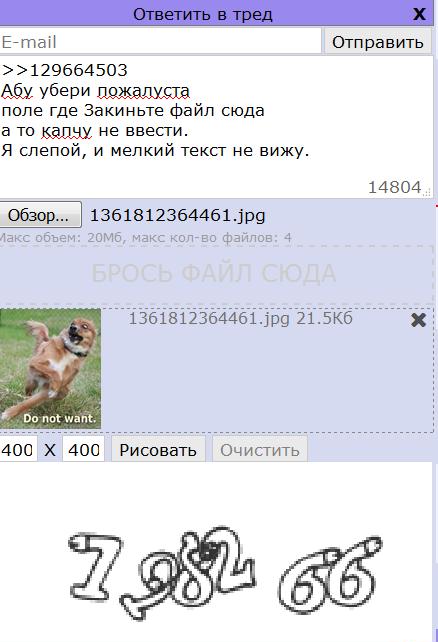Image resolution: width=438 pixels, height=642 pixels.
Task: Focus the canvas width field showing 400
Action: tap(18, 450)
